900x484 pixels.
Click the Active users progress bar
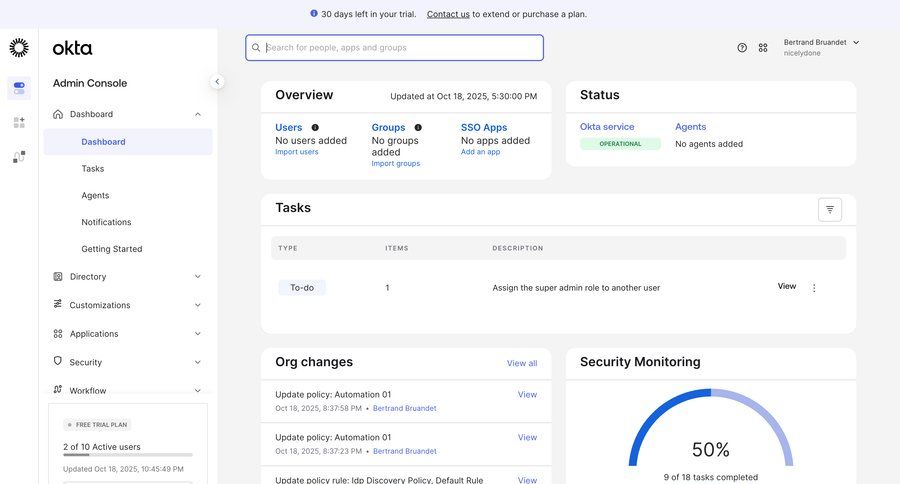(x=128, y=455)
